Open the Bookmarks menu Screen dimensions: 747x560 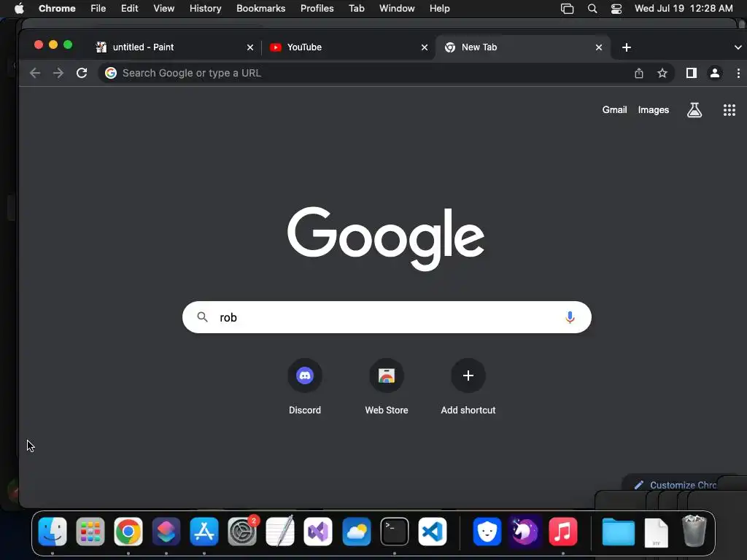tap(260, 9)
